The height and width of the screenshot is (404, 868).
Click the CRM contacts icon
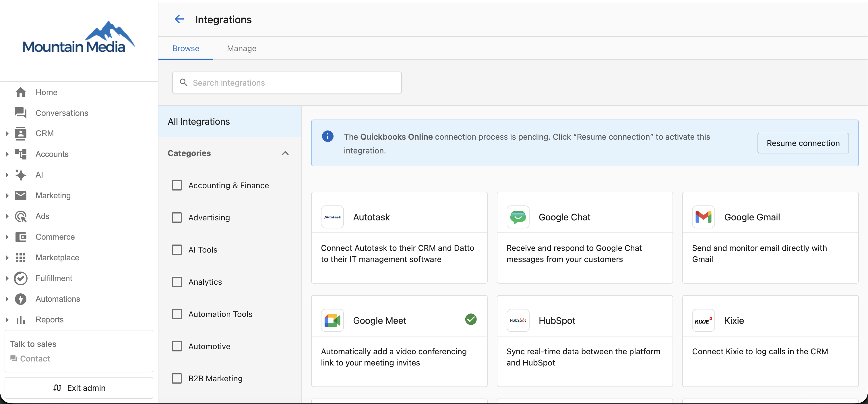21,133
